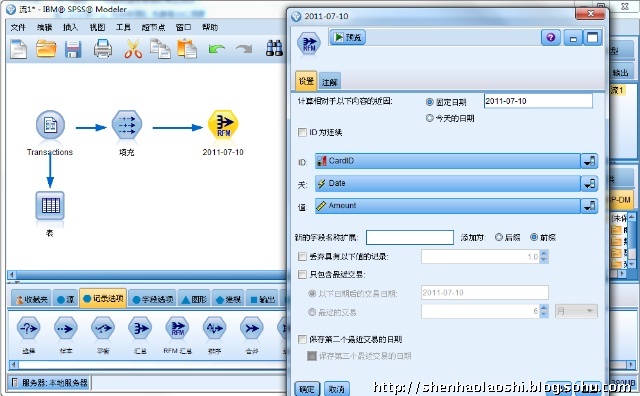Toggle the ID 为连续 checkbox
Viewport: 640px width, 396px height.
coord(302,132)
